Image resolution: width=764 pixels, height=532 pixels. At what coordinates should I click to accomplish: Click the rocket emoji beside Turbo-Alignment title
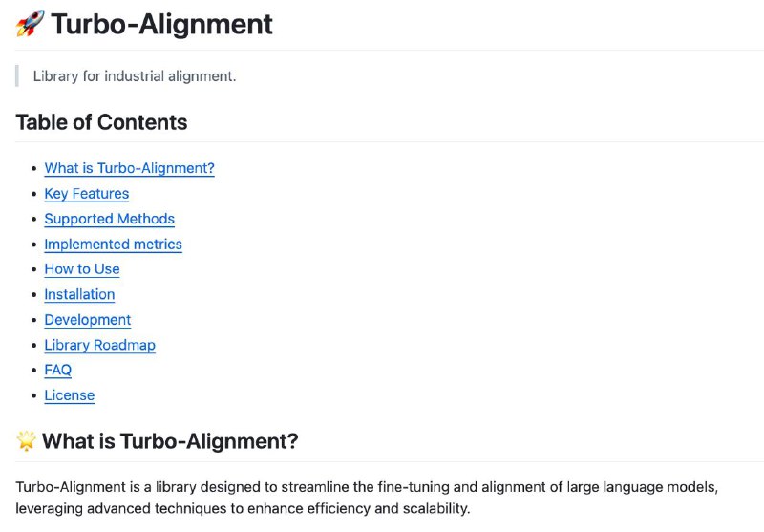tap(30, 23)
